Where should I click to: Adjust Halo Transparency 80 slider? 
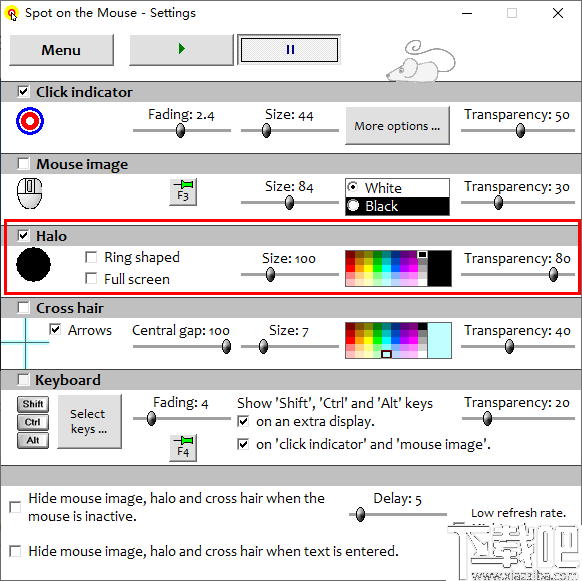(x=518, y=274)
